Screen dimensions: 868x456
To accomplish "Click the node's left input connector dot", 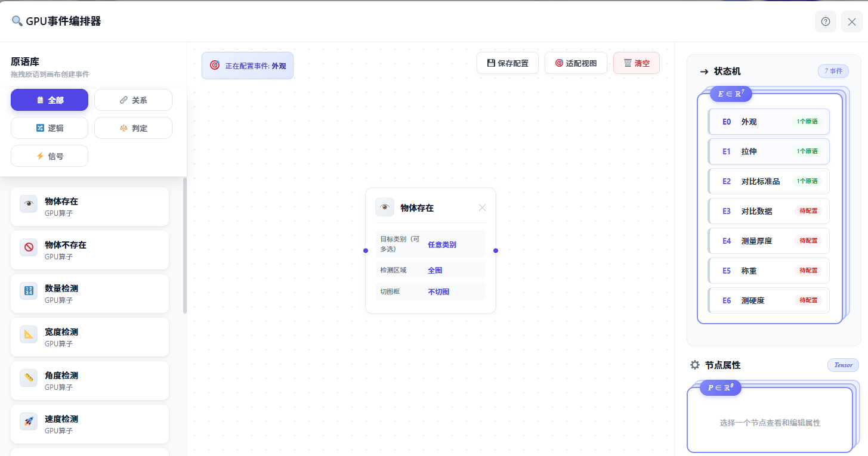I will point(366,251).
